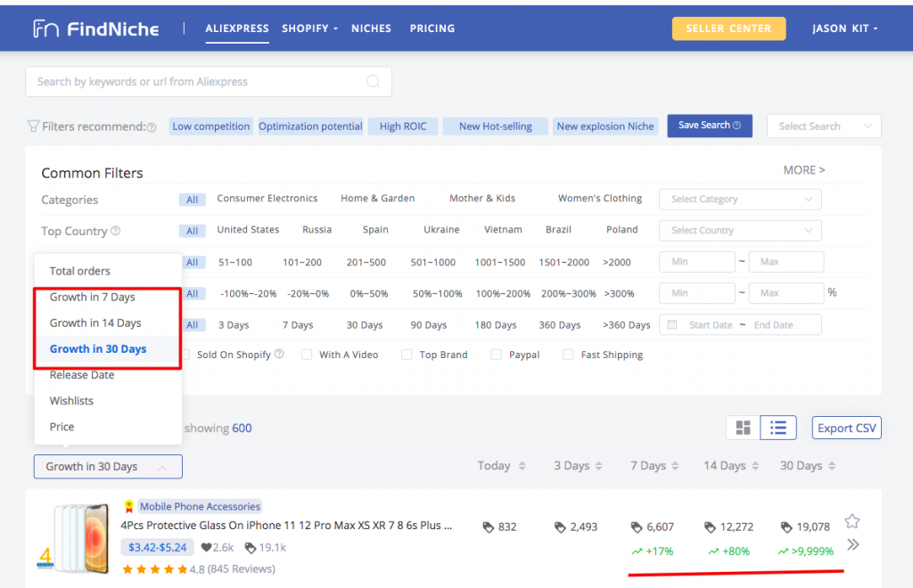Open the Select Country dropdown
This screenshot has width=913, height=588.
pos(740,231)
